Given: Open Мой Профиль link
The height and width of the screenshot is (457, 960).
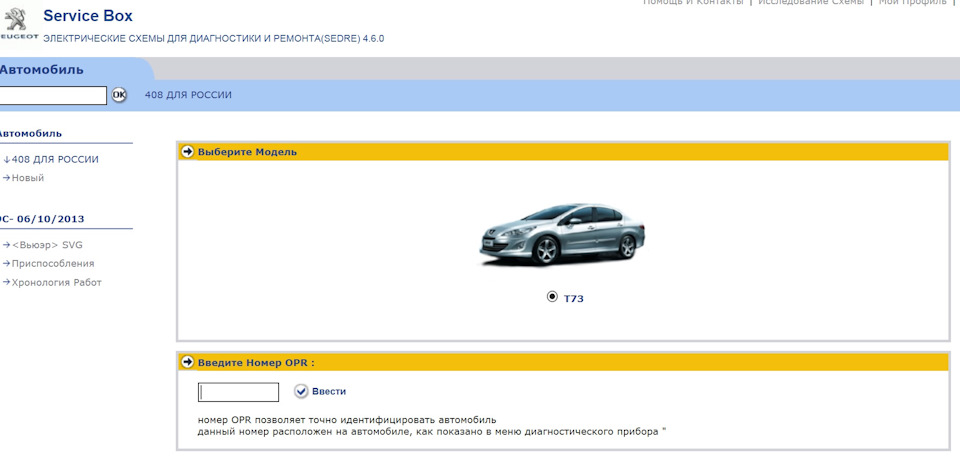Looking at the screenshot, I should point(912,2).
